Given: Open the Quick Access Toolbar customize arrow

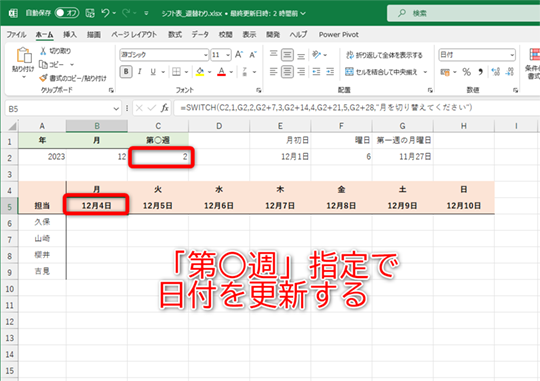Looking at the screenshot, I should 146,13.
